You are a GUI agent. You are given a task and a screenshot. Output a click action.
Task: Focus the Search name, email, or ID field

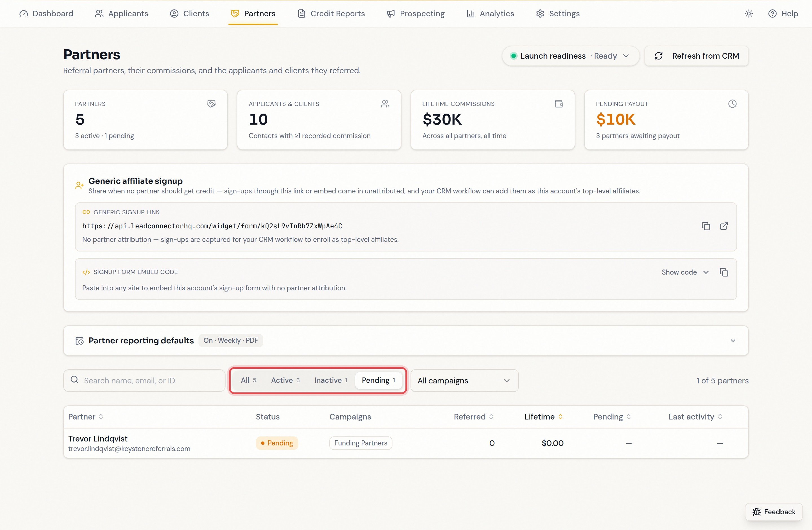pyautogui.click(x=144, y=381)
